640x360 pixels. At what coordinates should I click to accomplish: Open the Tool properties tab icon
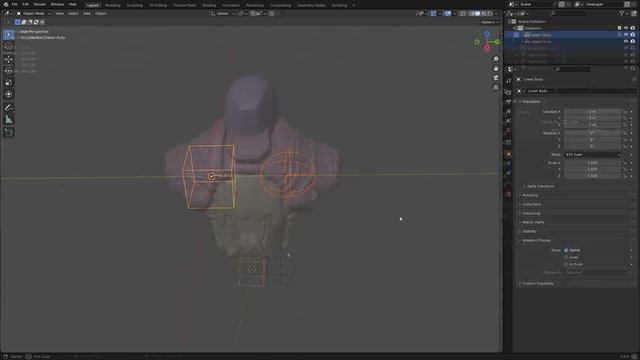509,81
